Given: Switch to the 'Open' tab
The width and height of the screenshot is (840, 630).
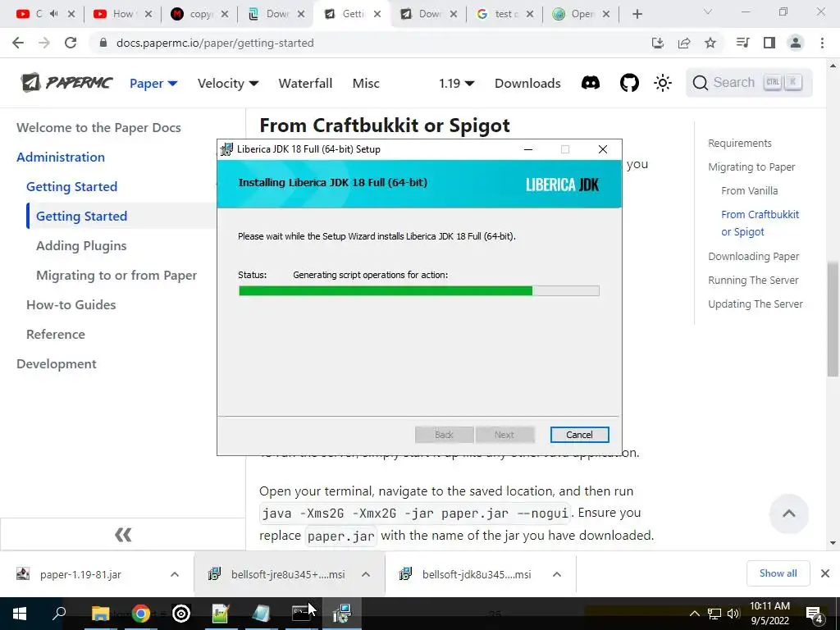Looking at the screenshot, I should click(x=582, y=14).
